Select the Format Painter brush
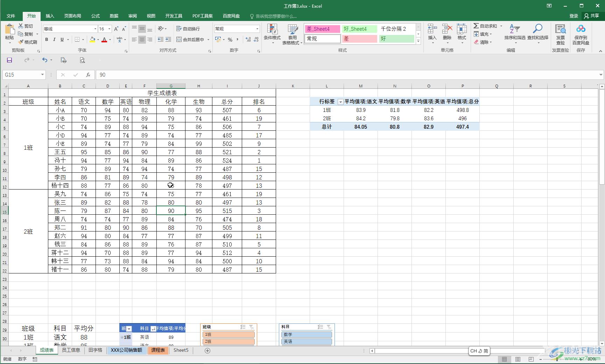The height and width of the screenshot is (364, 605). coord(28,42)
